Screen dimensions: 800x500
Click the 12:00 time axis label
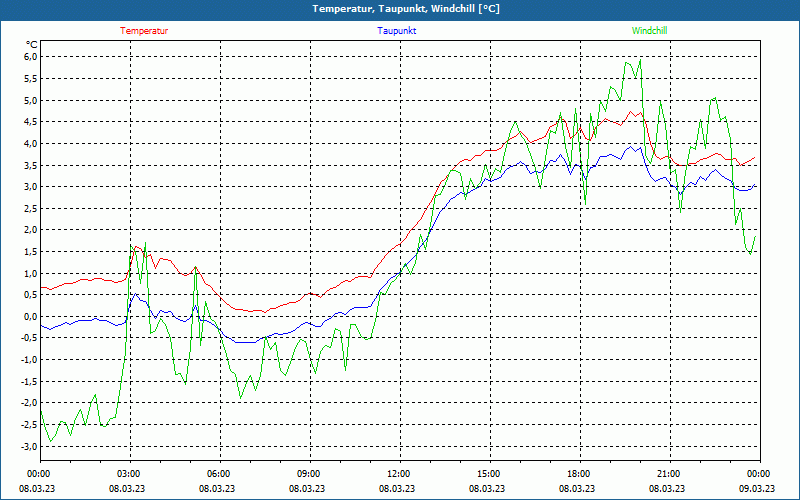pos(400,474)
